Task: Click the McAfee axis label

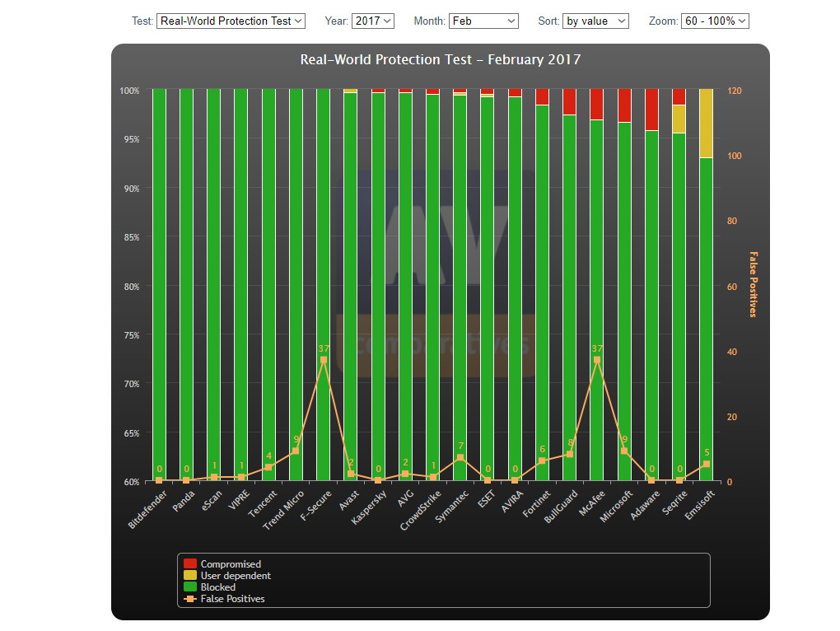Action: [x=592, y=503]
